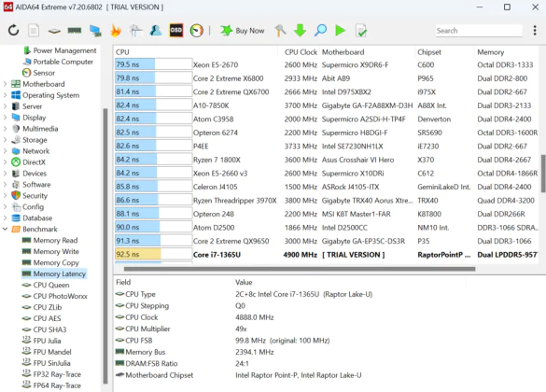This screenshot has height=392, width=546.
Task: Expand the Multimedia tree node
Action: tap(6, 129)
